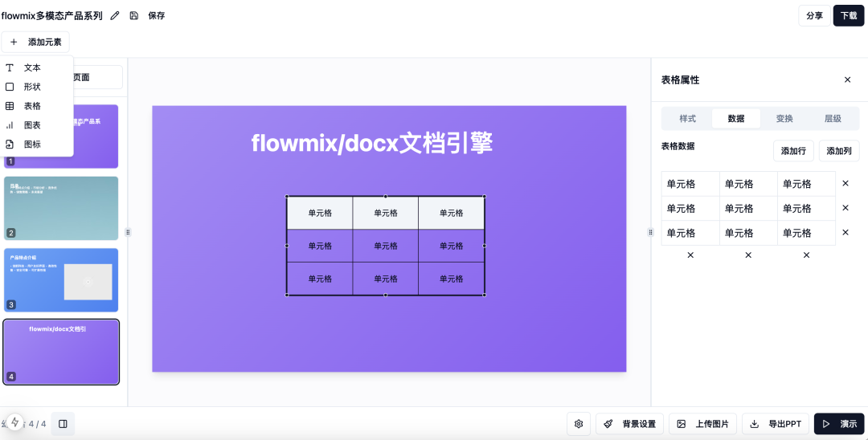The width and height of the screenshot is (868, 440).
Task: Open the 添加元素 add element menu
Action: 35,42
